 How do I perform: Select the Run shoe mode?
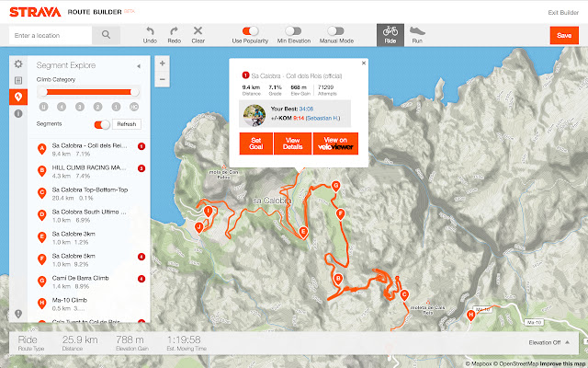point(417,35)
